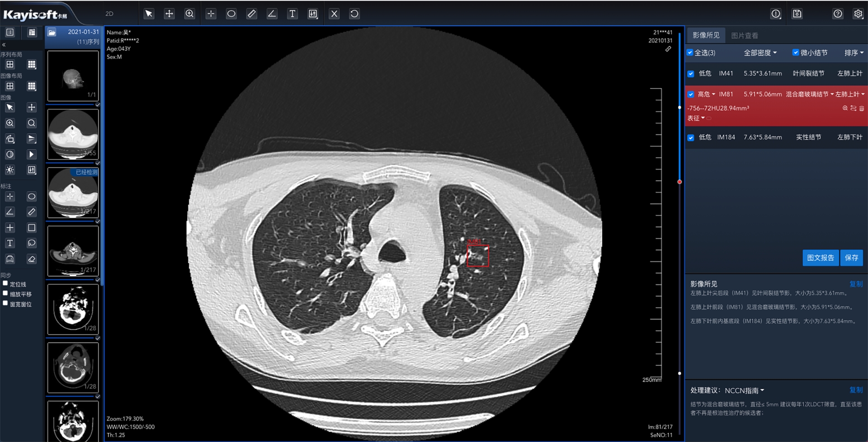Screen dimensions: 868x442
Task: Open the NCCN指南 guideline dropdown
Action: tap(744, 390)
